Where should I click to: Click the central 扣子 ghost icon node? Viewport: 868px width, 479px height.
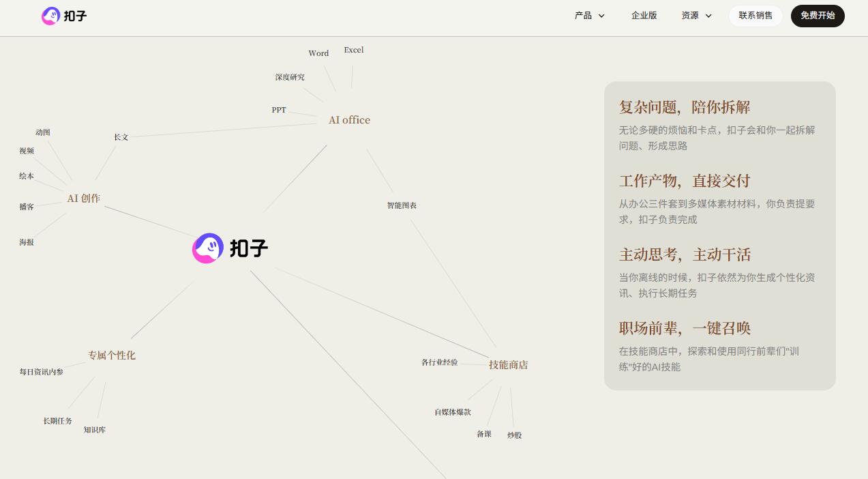(x=208, y=248)
